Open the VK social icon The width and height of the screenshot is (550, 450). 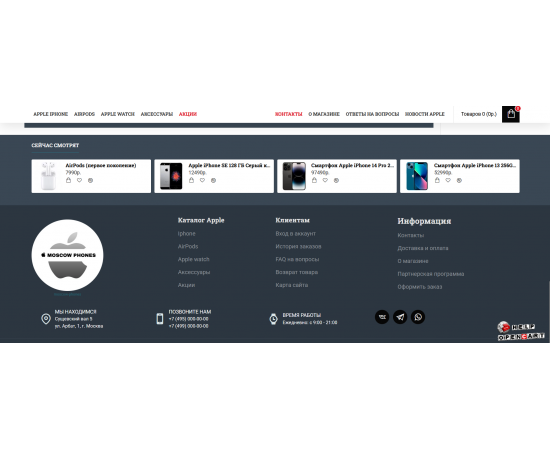[x=382, y=317]
